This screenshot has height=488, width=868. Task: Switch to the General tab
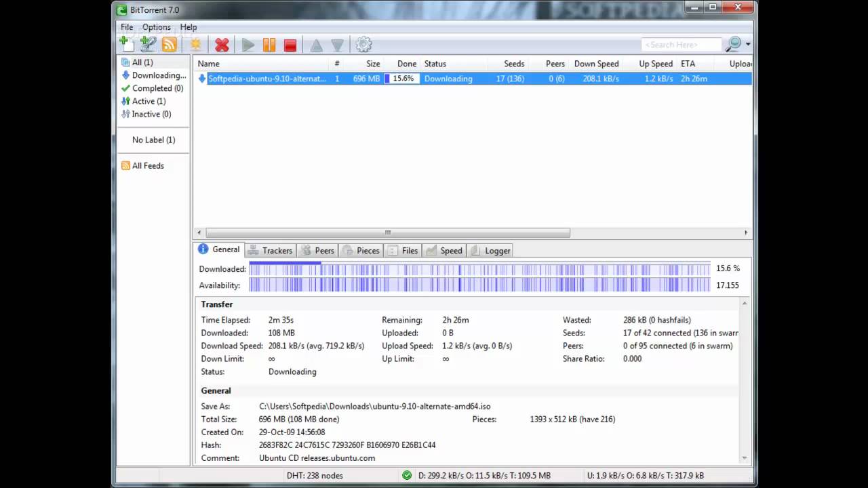pos(218,249)
